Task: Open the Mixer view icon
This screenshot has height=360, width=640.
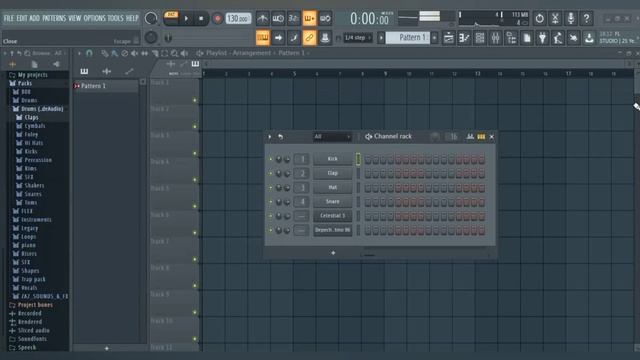Action: pos(496,38)
